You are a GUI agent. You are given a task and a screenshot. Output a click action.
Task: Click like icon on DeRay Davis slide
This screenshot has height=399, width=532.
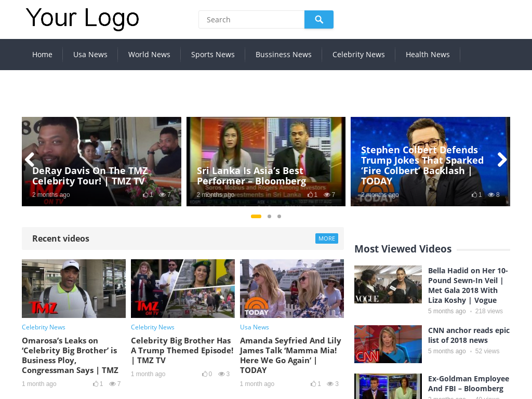145,195
